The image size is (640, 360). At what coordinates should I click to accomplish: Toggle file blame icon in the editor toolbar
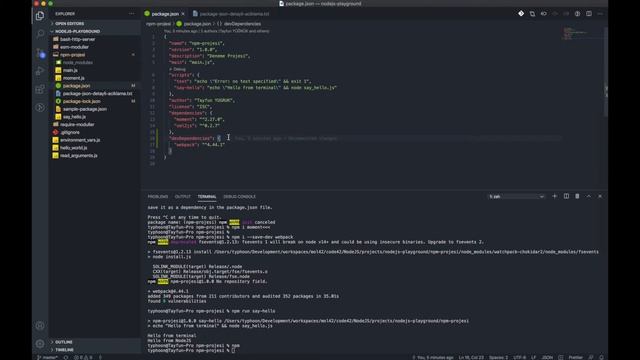[544, 13]
